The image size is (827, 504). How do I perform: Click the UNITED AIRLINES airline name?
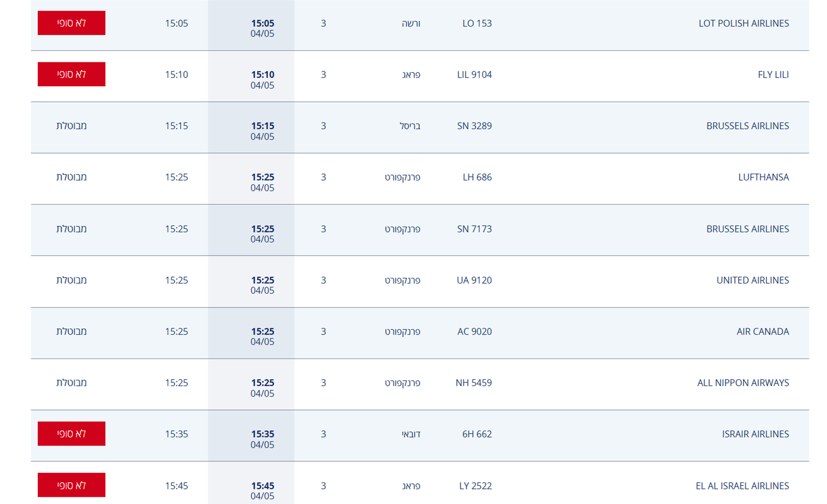[x=752, y=280]
